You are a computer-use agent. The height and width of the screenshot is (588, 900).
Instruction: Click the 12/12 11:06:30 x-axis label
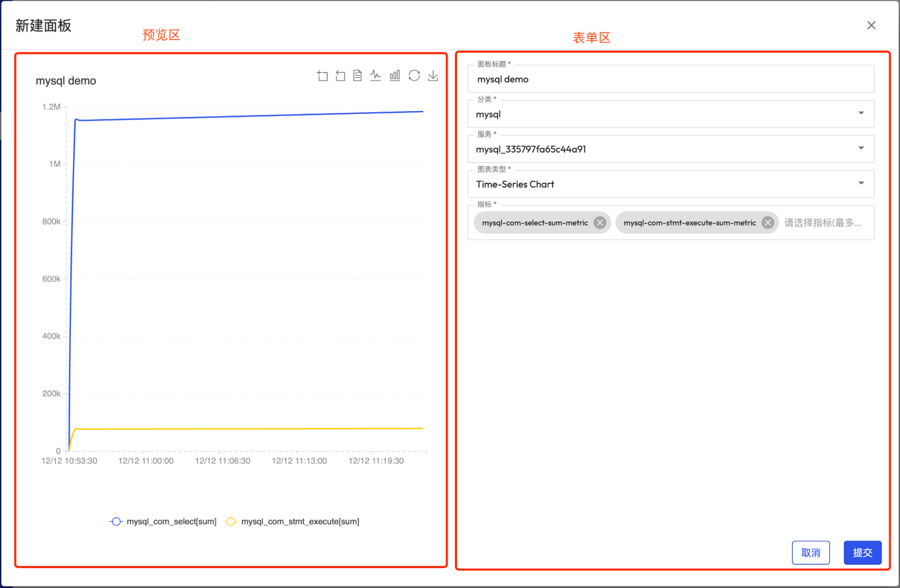222,461
